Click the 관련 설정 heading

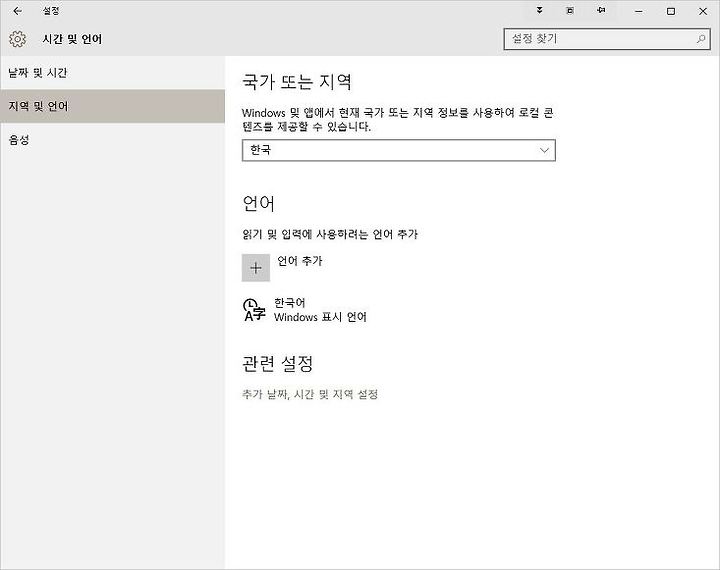[277, 364]
